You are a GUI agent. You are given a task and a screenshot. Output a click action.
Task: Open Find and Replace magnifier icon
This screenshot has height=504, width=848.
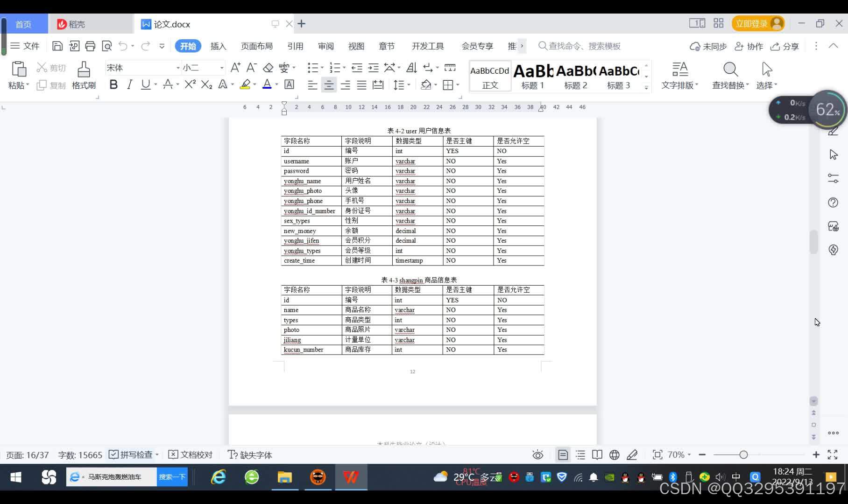[730, 69]
